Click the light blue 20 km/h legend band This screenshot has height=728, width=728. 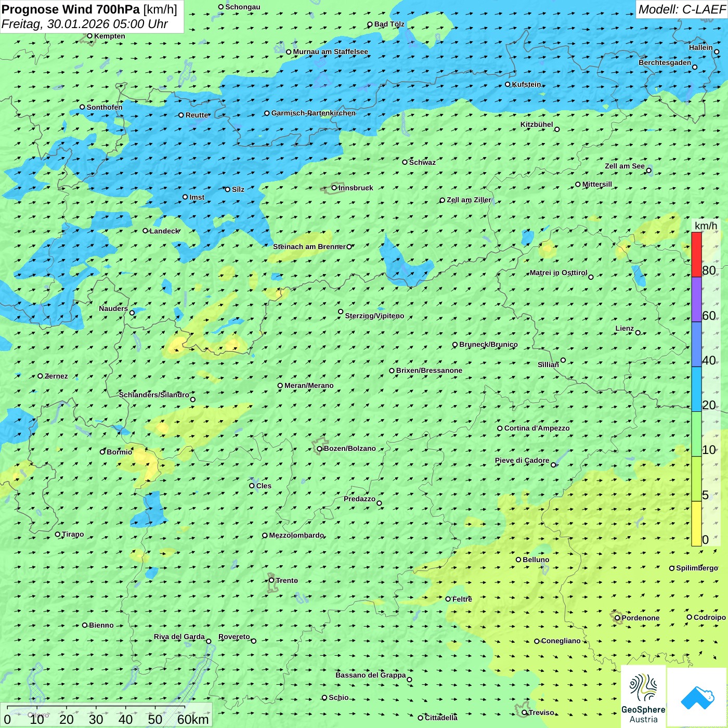tap(696, 389)
